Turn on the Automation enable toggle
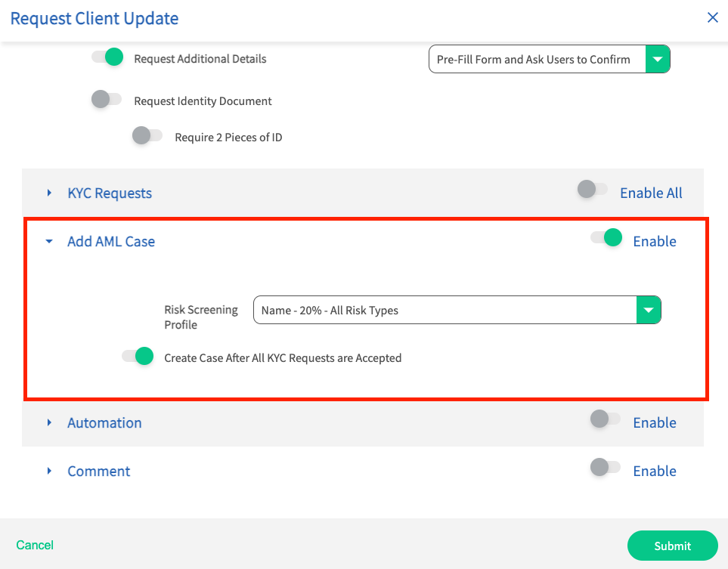The image size is (728, 569). pyautogui.click(x=606, y=419)
